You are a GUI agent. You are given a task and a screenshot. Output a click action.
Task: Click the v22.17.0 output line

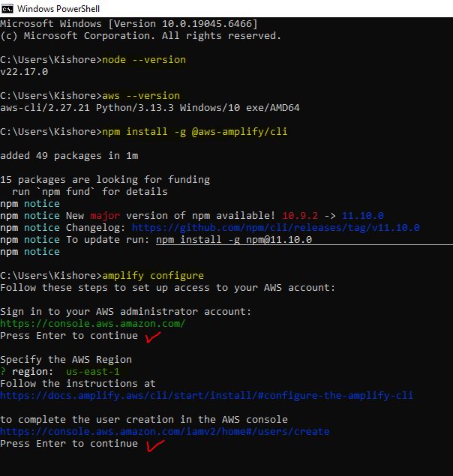[x=24, y=71]
